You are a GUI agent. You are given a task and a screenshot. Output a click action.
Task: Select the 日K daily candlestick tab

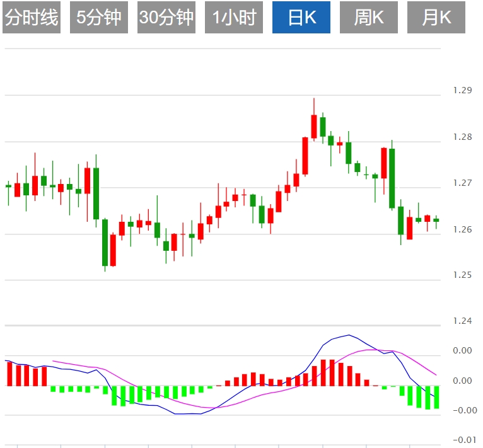pyautogui.click(x=301, y=17)
